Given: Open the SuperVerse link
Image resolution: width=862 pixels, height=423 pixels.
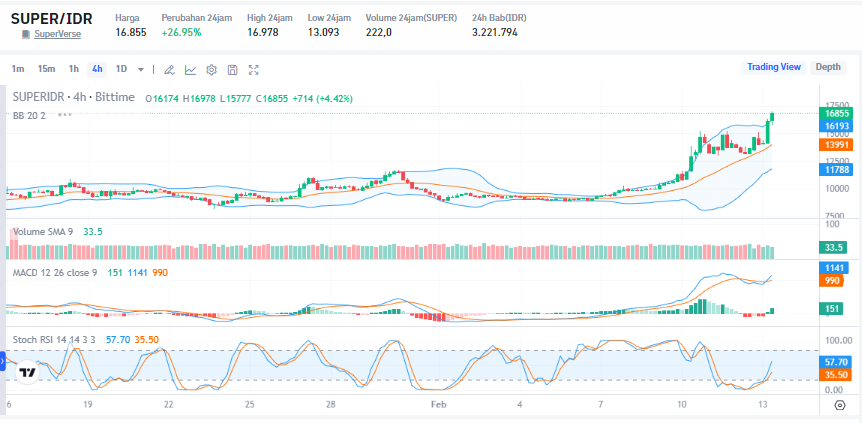Looking at the screenshot, I should (57, 34).
